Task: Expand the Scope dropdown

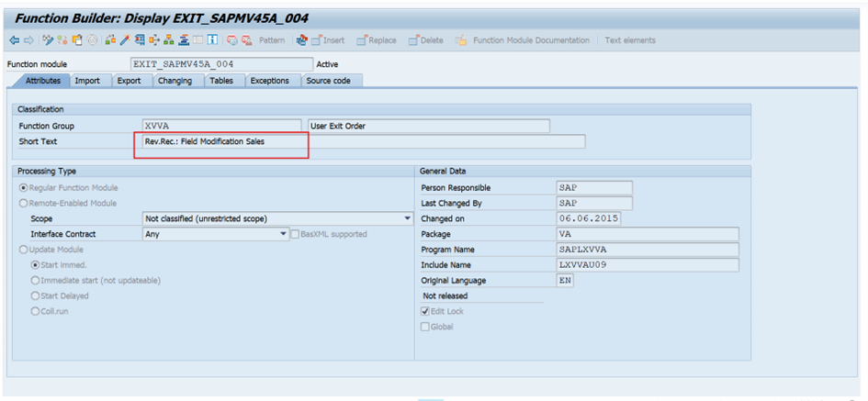Action: (x=408, y=219)
